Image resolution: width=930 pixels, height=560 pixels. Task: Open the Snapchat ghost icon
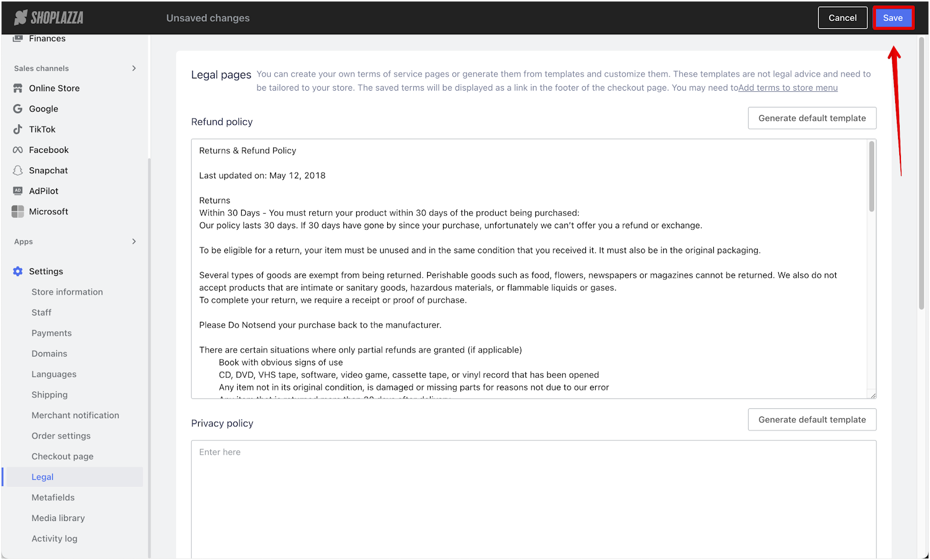point(18,170)
